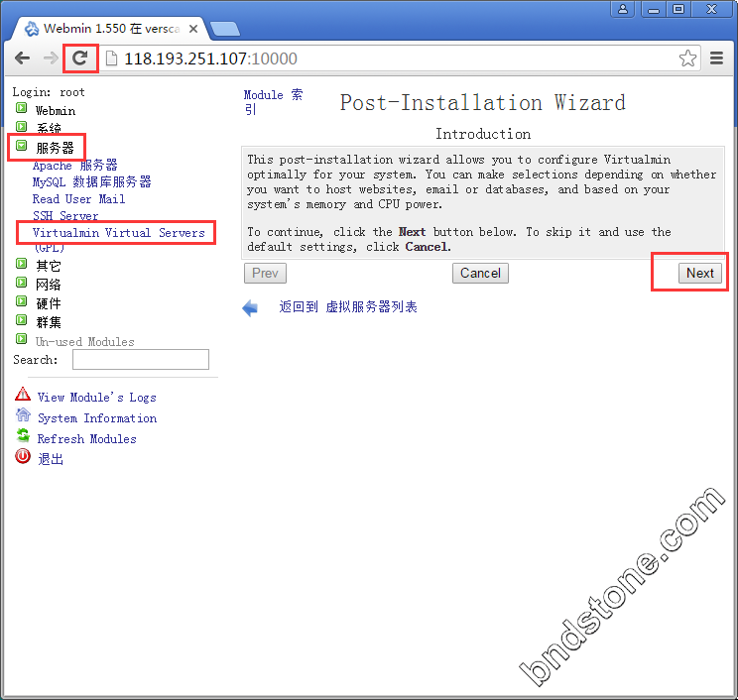Screen dimensions: 738x700
Task: Minimize the Chrome window
Action: (x=654, y=9)
